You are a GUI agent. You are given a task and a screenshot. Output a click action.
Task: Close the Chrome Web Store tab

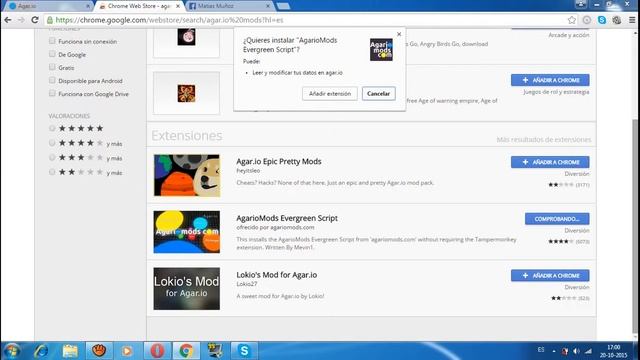pos(178,6)
